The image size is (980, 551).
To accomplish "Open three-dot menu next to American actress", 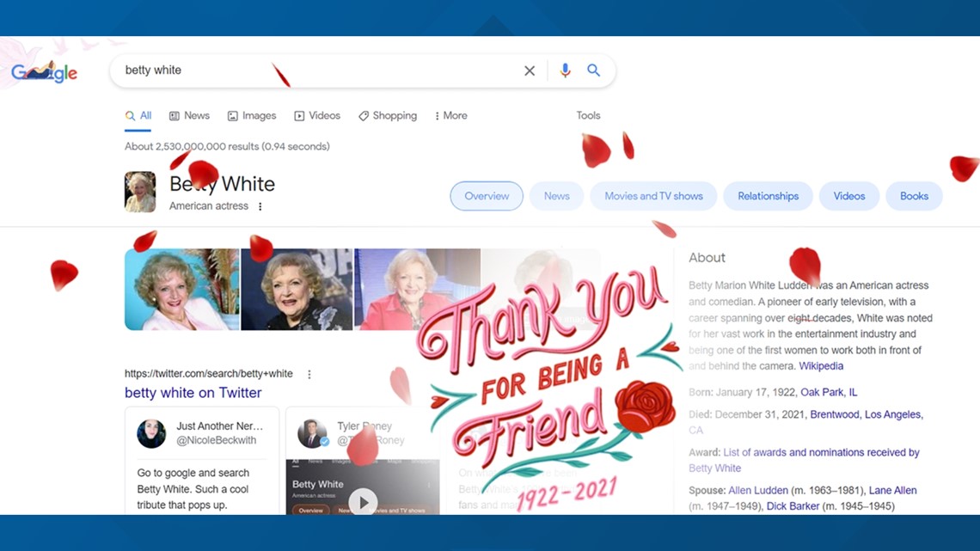I will (x=260, y=206).
